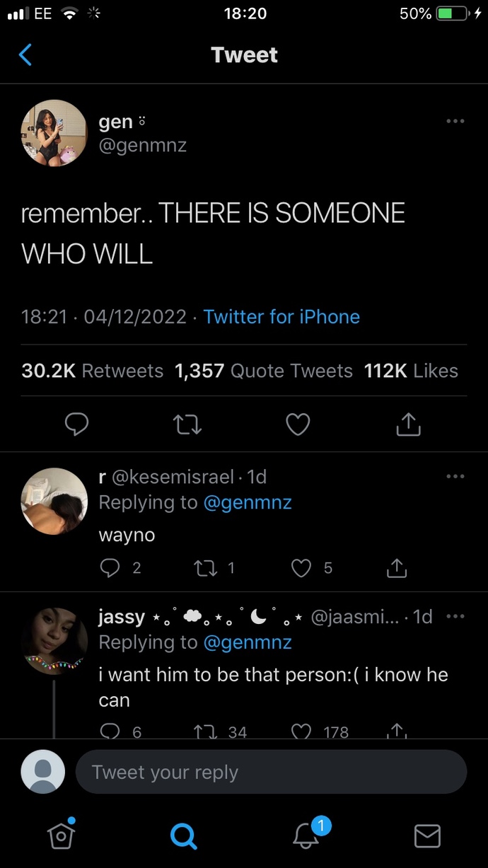This screenshot has width=488, height=868.
Task: Like the "wayno" reply
Action: click(x=302, y=567)
